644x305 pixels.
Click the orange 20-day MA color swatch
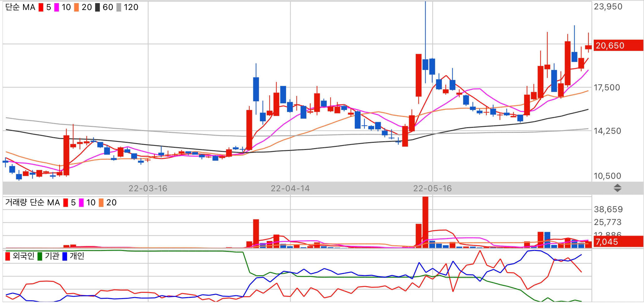(77, 7)
